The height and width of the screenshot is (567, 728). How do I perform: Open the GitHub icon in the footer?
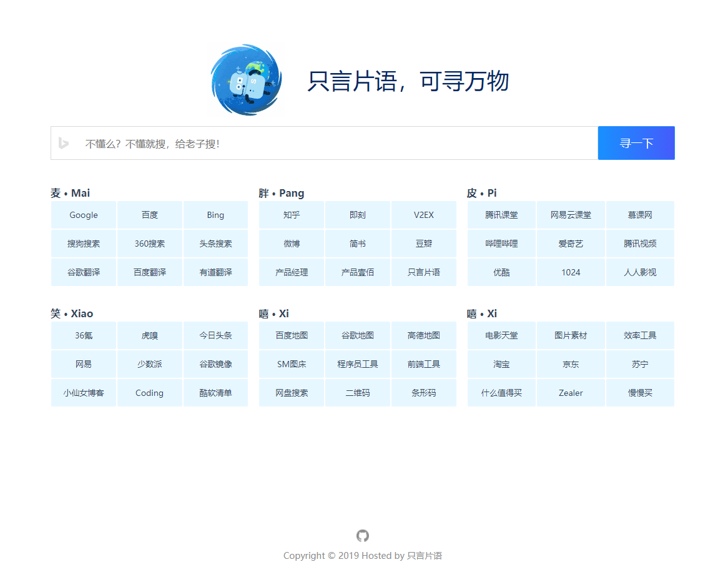click(x=362, y=536)
